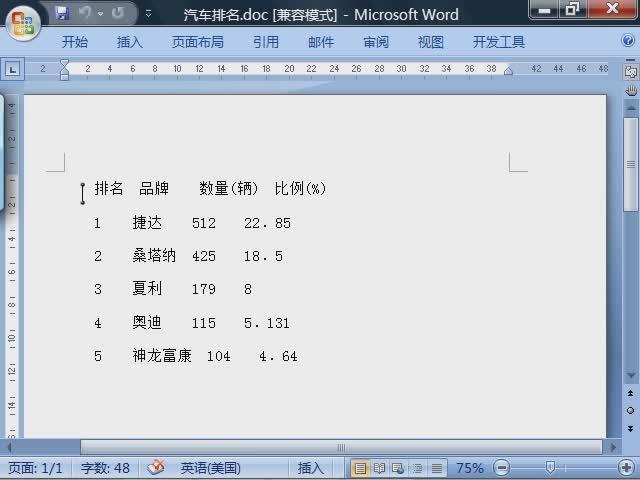
Task: Click the header text 比例(%)
Action: point(300,189)
